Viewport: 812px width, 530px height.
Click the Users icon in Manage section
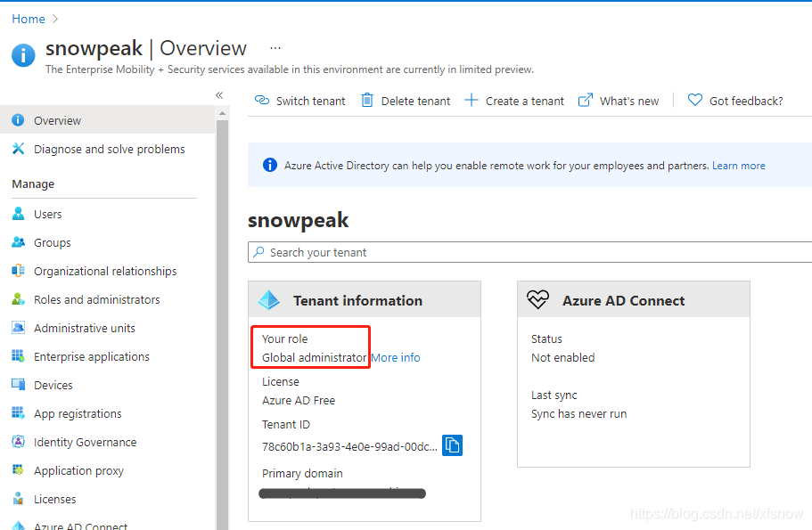click(x=18, y=213)
